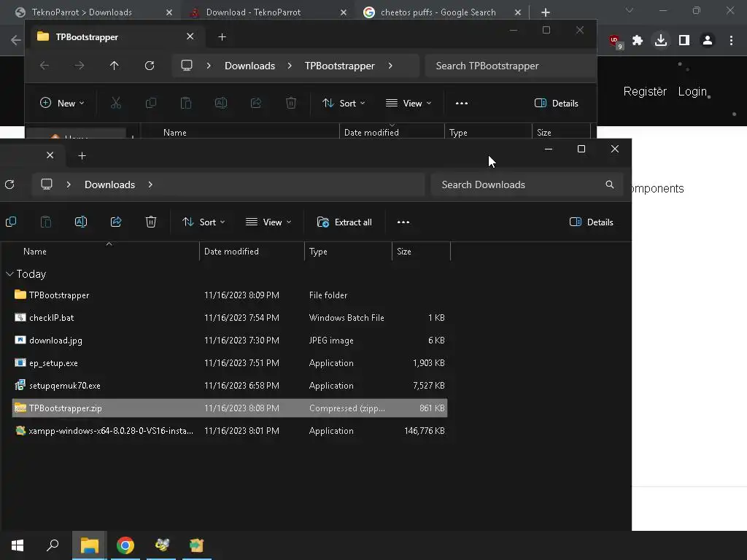Click Paste icon in TPBootstrapper window toolbar

pos(186,103)
